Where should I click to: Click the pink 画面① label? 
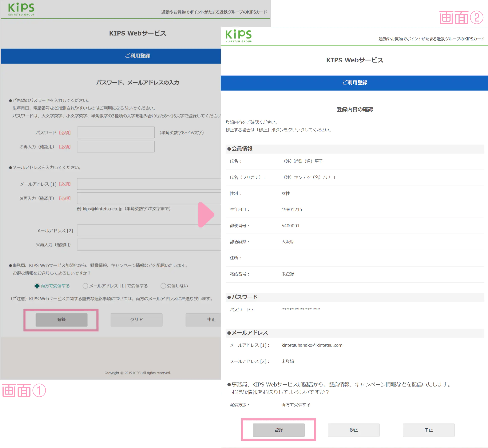pos(24,390)
